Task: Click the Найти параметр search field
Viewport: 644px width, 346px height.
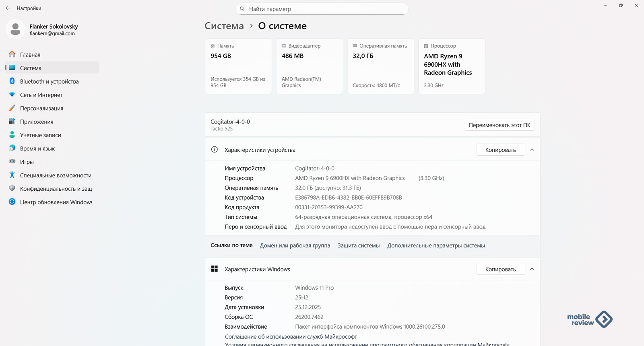Action: [322, 9]
